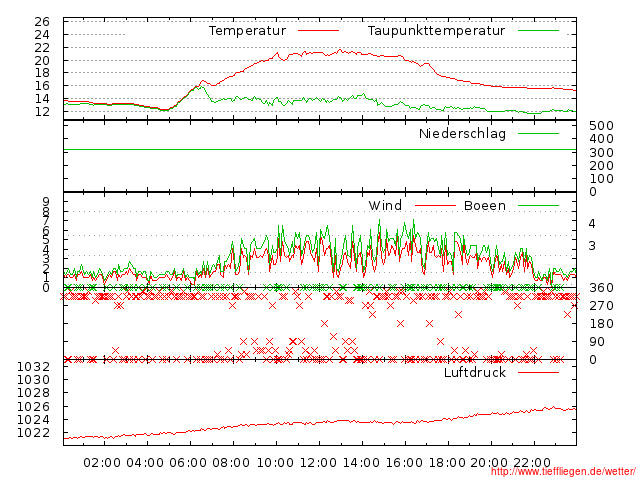Select the 14:00 time axis label
The width and height of the screenshot is (640, 480).
pos(361,463)
